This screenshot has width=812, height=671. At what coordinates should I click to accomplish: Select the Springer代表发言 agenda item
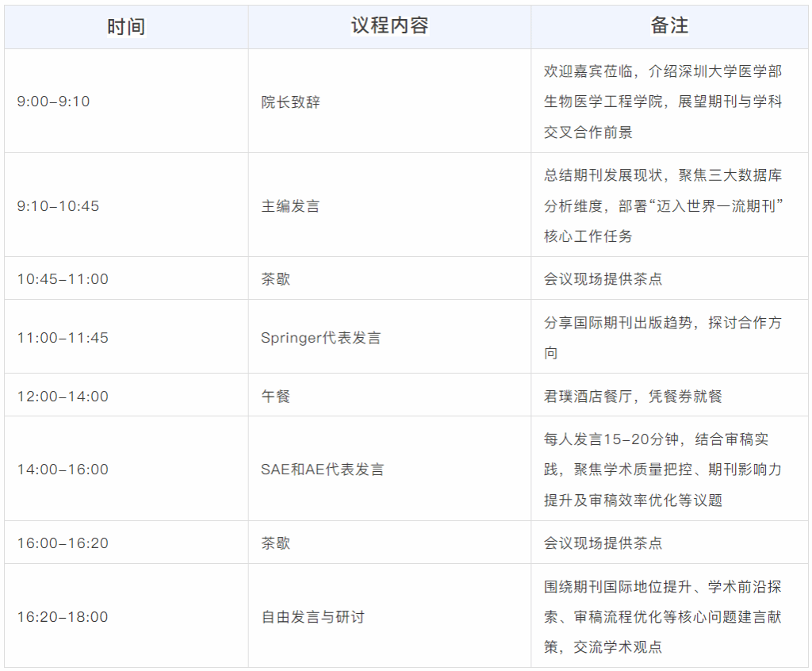tap(320, 338)
